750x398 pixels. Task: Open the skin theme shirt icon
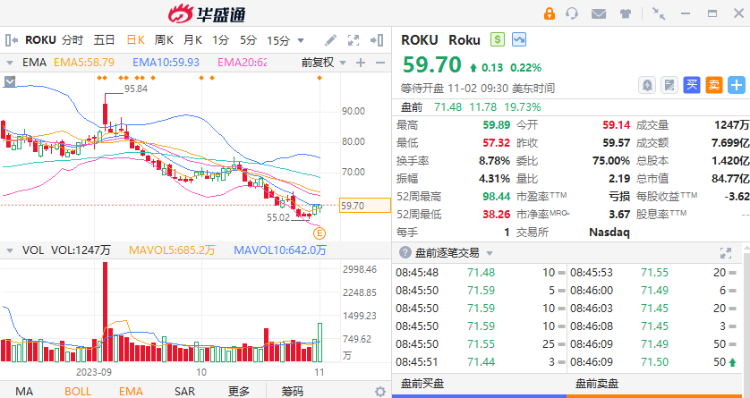pos(625,14)
